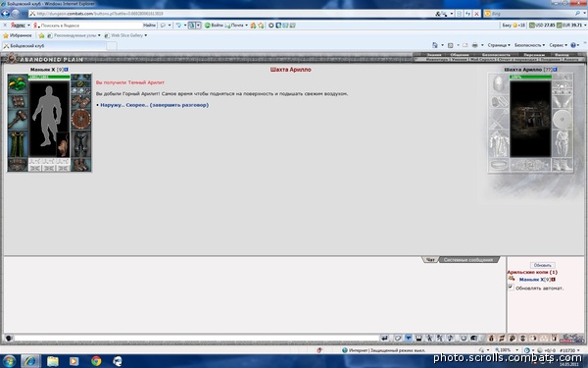Image resolution: width=588 pixels, height=368 pixels.
Task: Click the Шахта Арилло mine image
Action: [x=530, y=119]
